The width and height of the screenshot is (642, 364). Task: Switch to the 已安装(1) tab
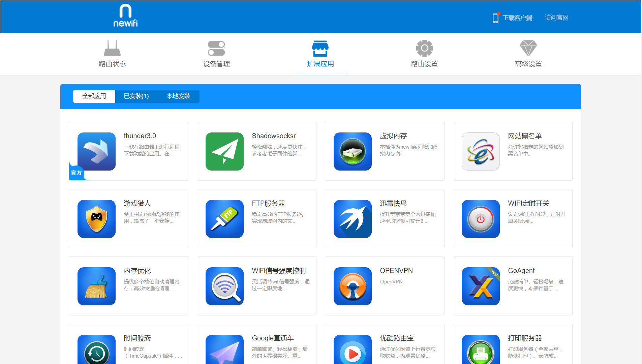point(136,96)
